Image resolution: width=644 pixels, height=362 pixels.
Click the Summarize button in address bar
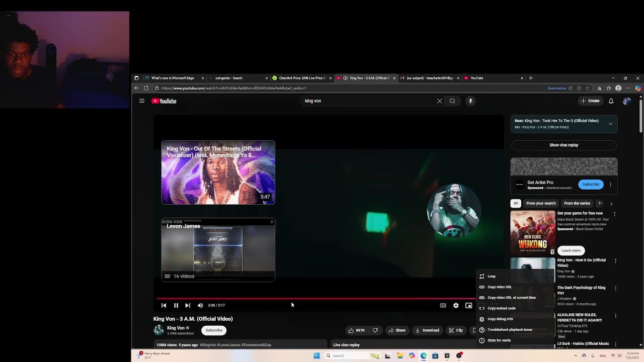point(556,88)
